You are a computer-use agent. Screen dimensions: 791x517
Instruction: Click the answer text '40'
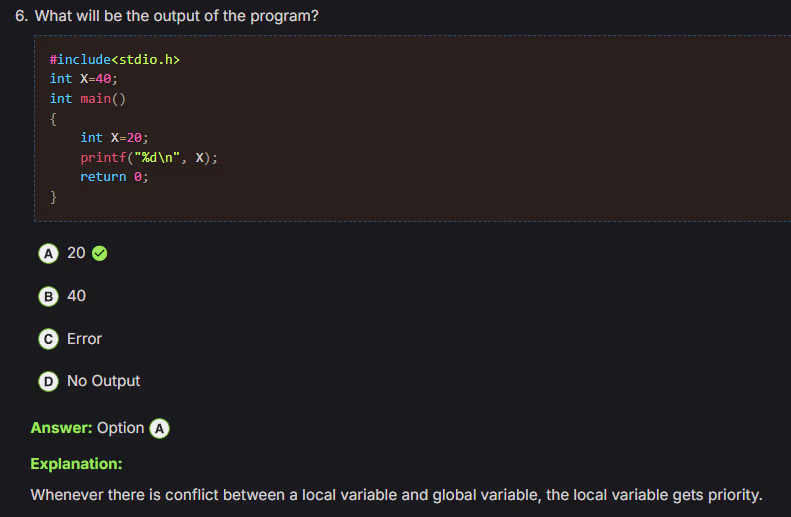pos(76,296)
